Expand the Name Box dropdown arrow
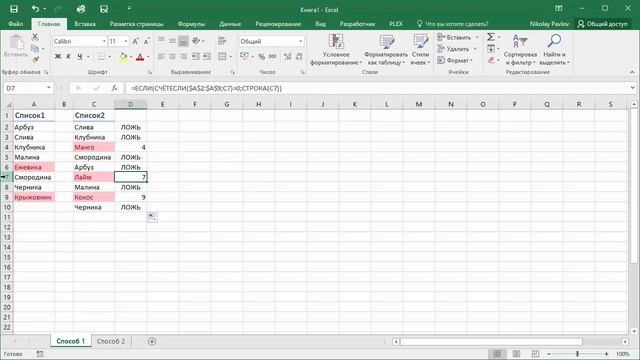Screen dimensions: 640x360 tap(49, 88)
